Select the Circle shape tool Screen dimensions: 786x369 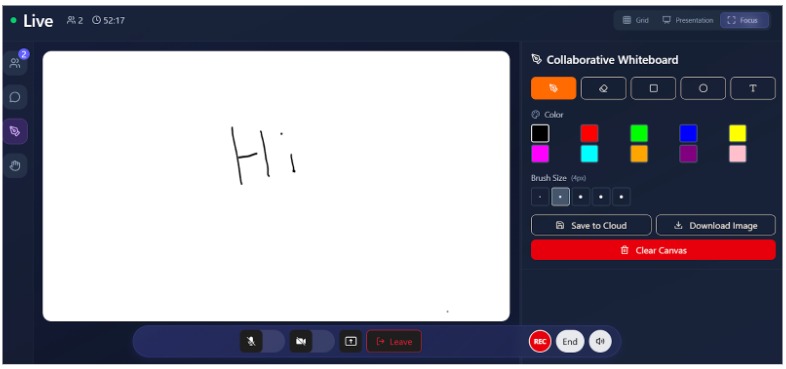(x=703, y=88)
